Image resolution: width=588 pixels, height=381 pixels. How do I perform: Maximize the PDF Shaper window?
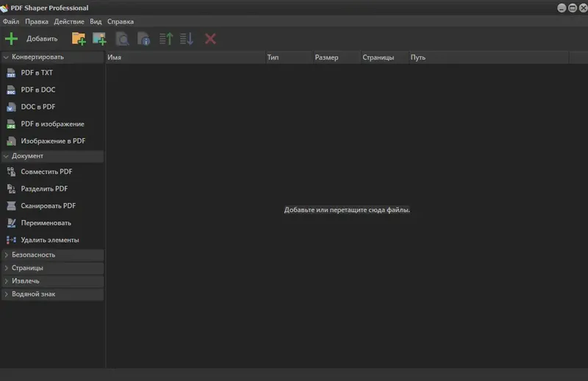pyautogui.click(x=573, y=8)
